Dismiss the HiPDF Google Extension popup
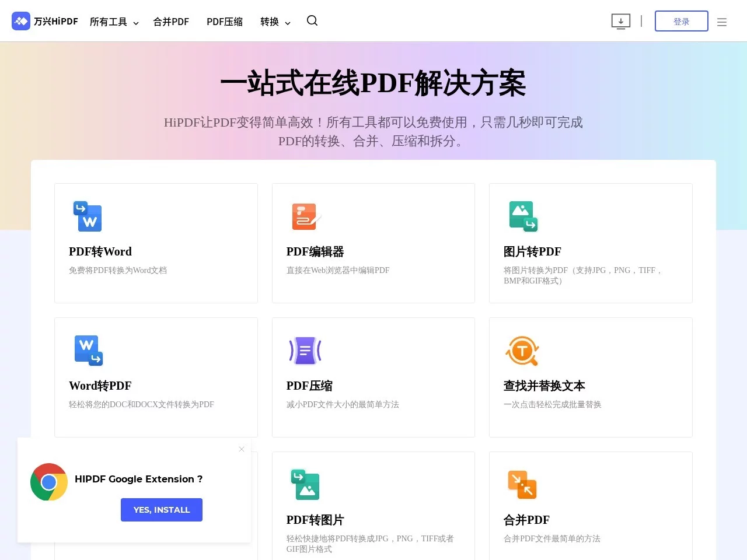 [x=242, y=449]
